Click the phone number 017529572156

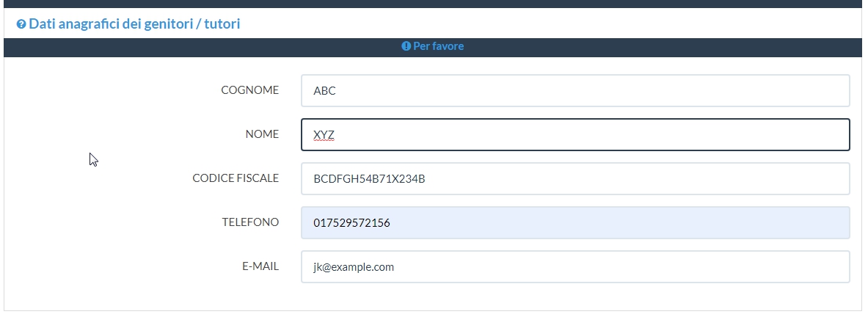tap(351, 223)
